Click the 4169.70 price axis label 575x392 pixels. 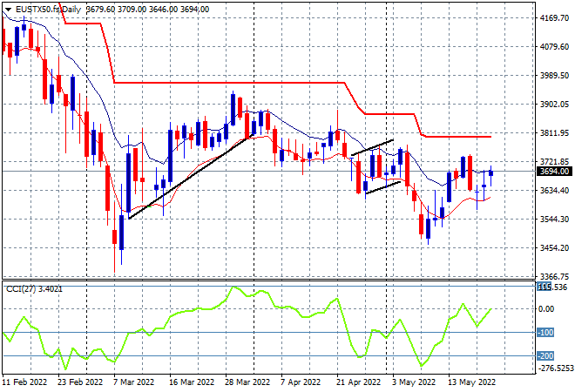[x=554, y=18]
